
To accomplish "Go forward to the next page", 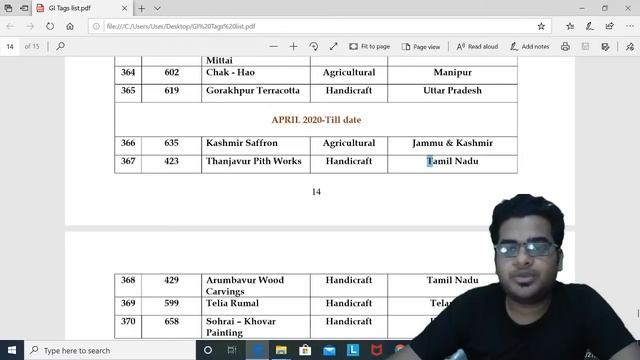I will tap(30, 26).
